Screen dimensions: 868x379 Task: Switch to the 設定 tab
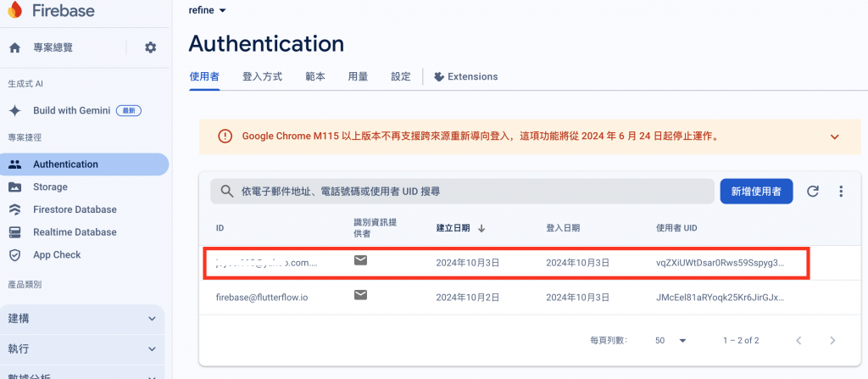(401, 77)
